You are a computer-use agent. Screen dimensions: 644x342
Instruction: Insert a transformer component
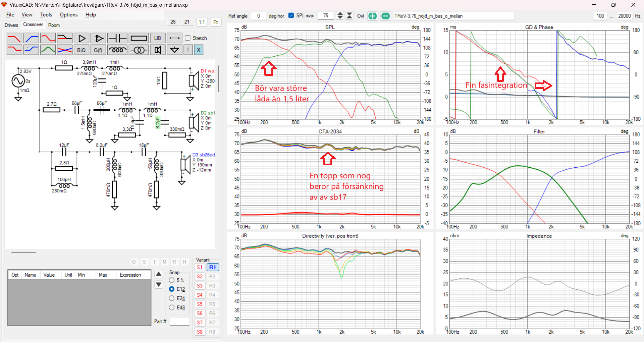(x=139, y=50)
